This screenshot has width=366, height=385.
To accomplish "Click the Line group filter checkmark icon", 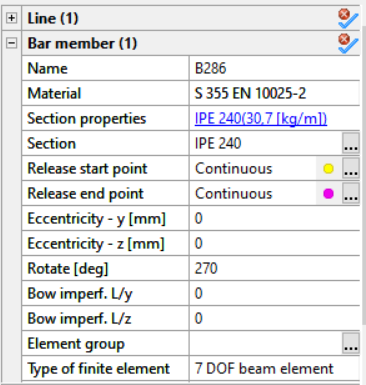I will point(348,19).
